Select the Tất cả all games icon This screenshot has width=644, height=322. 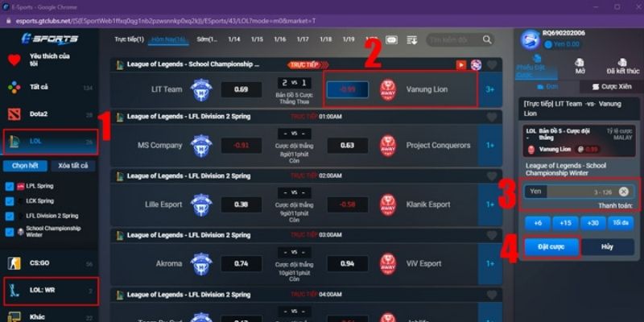[x=14, y=87]
